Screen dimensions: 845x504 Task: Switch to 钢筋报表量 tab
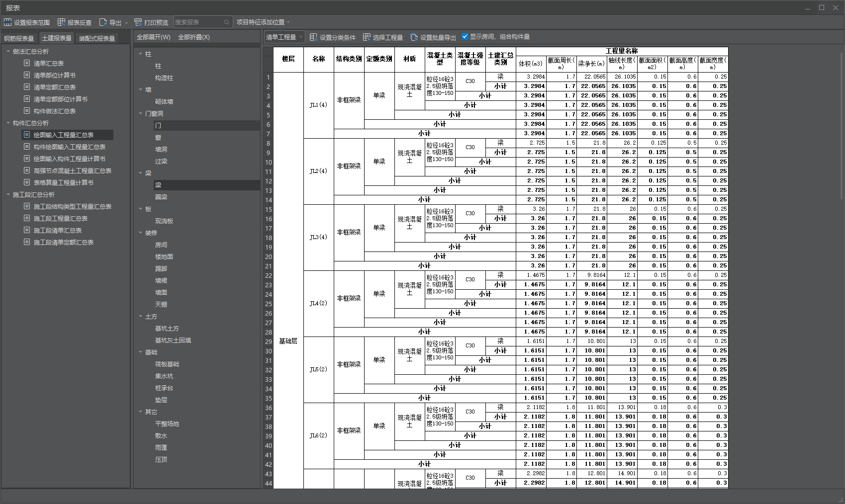click(x=19, y=38)
